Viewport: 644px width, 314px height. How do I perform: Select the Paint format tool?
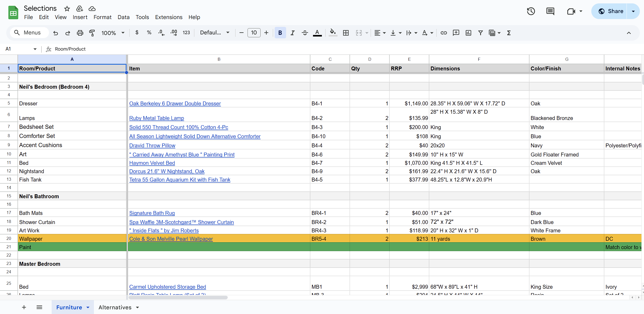(92, 33)
